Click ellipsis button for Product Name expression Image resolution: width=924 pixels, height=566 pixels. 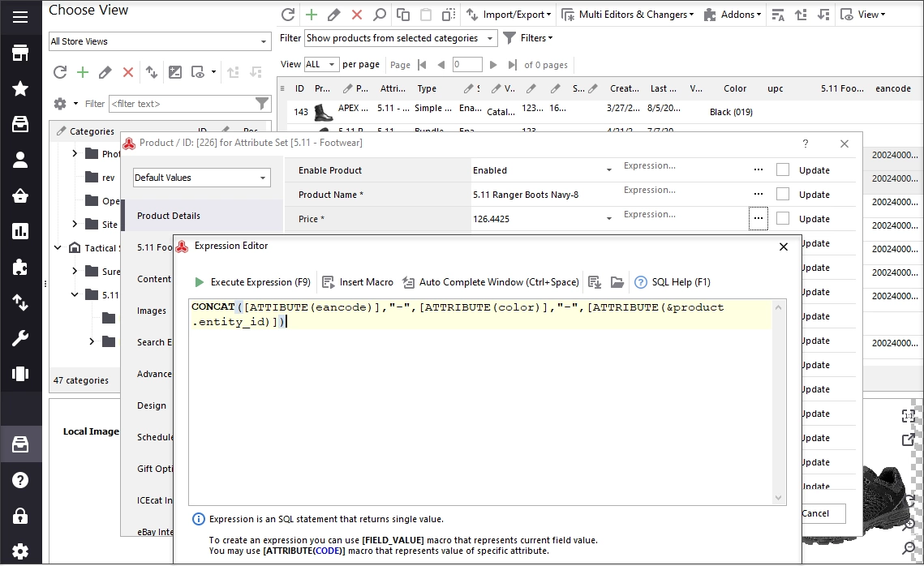click(x=759, y=195)
